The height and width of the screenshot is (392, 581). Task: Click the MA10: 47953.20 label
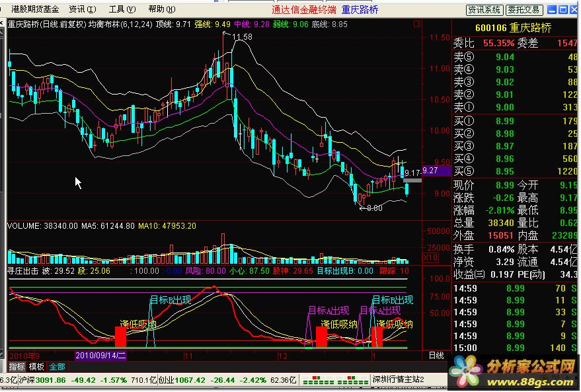pos(167,225)
